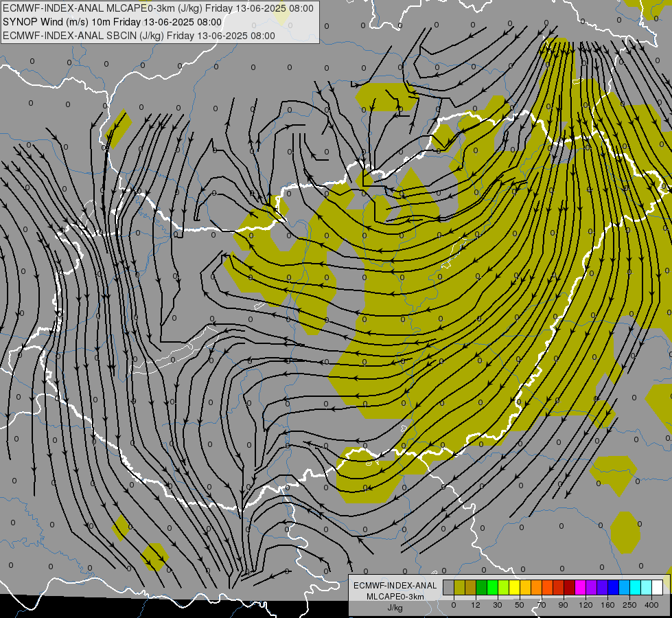Click the dark red legend swatch
Image resolution: width=672 pixels, height=618 pixels.
pyautogui.click(x=570, y=587)
